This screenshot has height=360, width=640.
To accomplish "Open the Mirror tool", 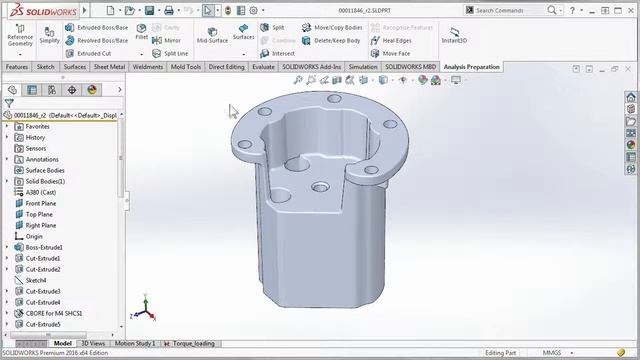I will [166, 40].
